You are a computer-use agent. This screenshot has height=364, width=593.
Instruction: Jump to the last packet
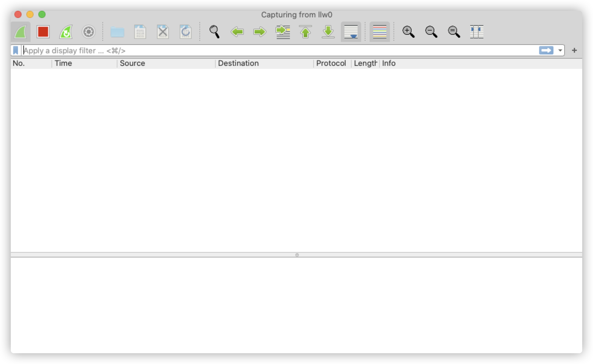pos(328,32)
